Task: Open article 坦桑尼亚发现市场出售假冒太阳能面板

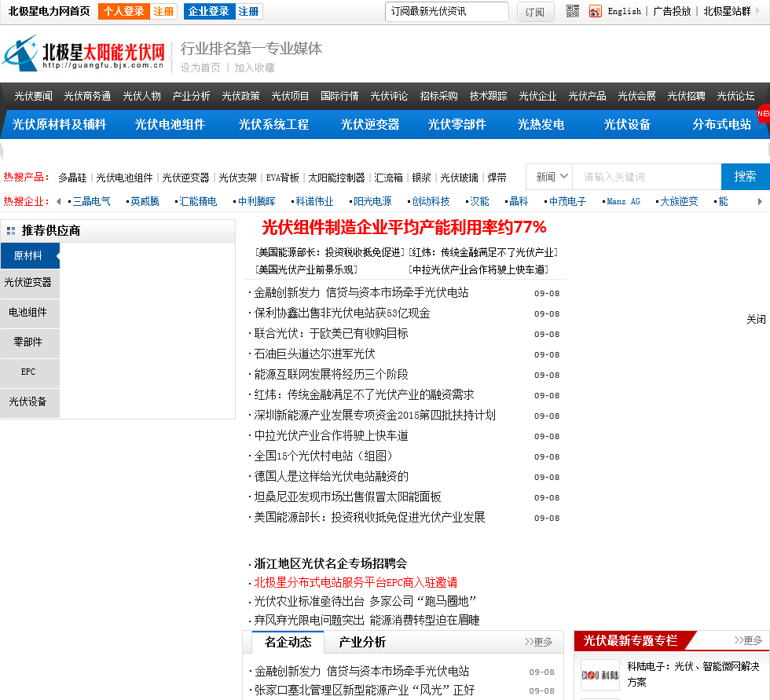Action: (347, 497)
